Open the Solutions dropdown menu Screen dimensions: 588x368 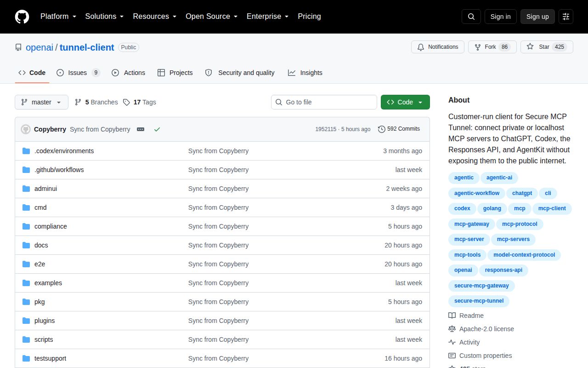click(104, 17)
